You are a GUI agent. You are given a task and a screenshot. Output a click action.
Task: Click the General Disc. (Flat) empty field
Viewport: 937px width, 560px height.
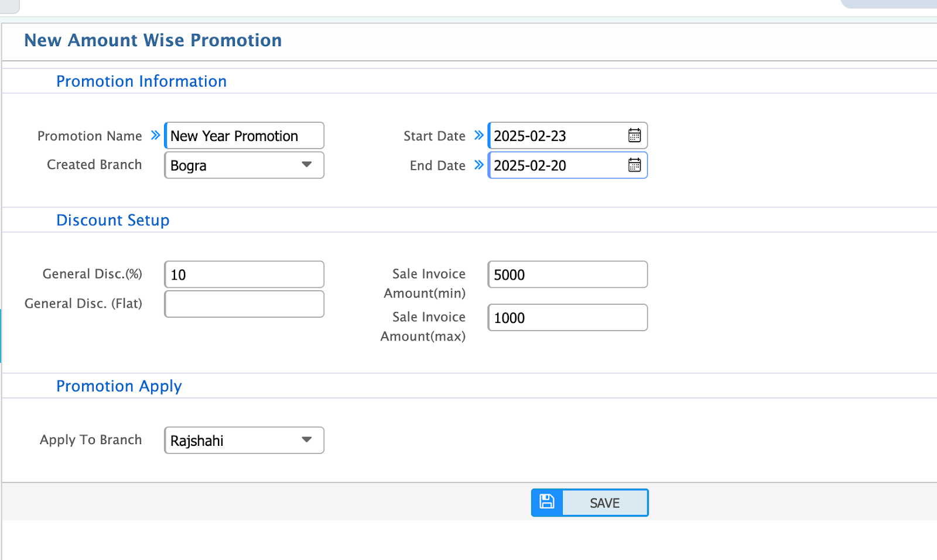tap(244, 303)
